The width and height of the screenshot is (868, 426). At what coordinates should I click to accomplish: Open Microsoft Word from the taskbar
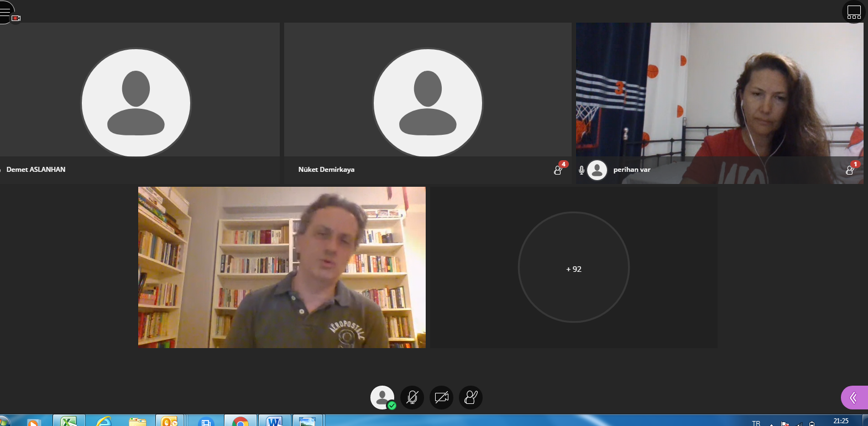point(274,422)
